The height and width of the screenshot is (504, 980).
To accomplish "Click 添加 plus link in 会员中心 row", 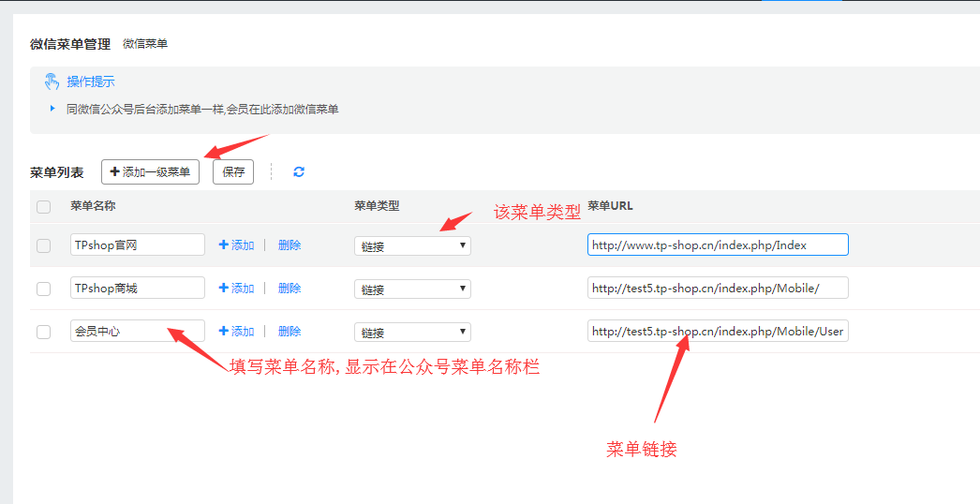I will 237,332.
